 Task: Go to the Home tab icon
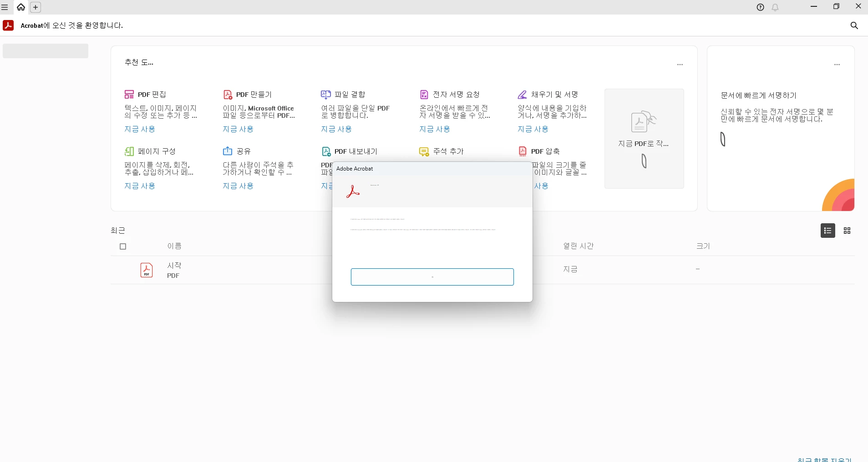[x=21, y=7]
